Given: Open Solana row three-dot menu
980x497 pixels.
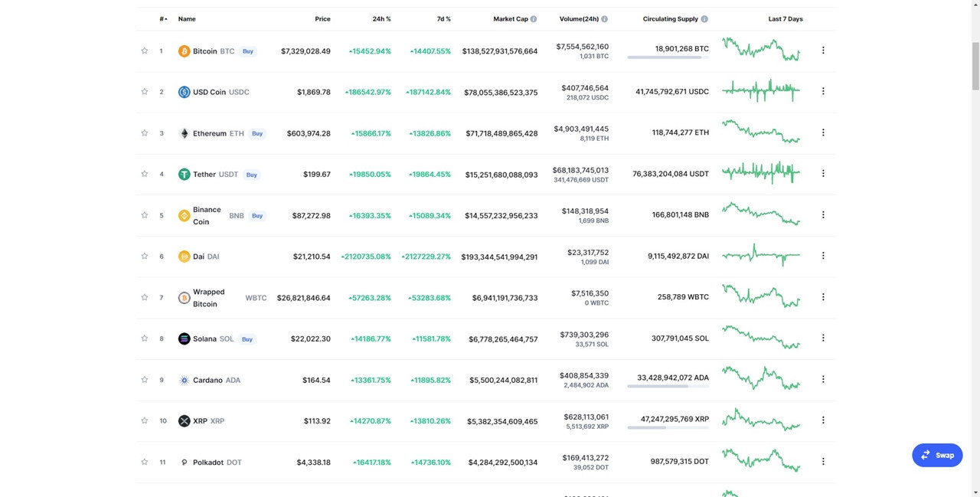Looking at the screenshot, I should click(x=823, y=338).
